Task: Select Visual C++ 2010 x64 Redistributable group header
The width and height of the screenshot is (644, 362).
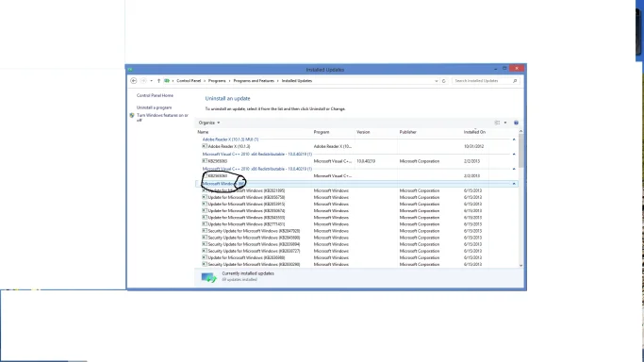Action: (257, 155)
